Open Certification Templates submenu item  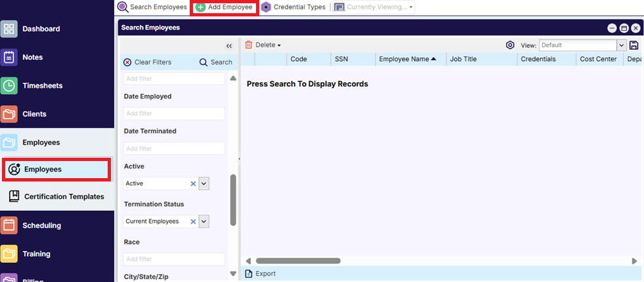64,197
